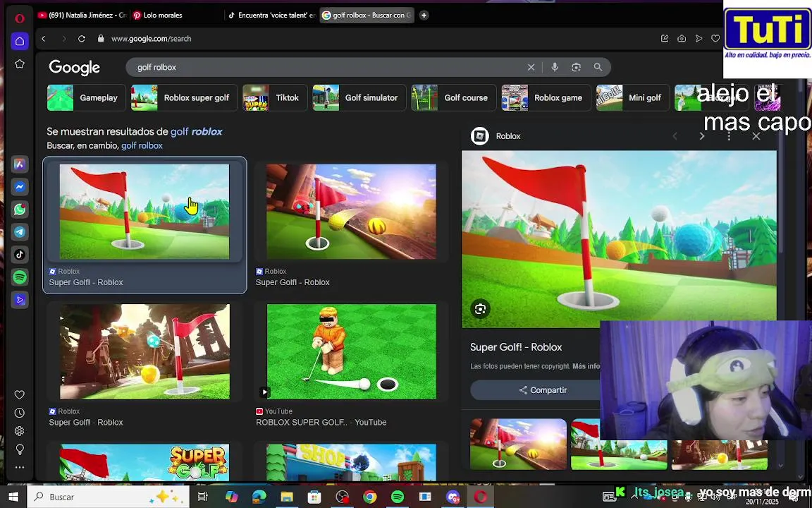The width and height of the screenshot is (812, 508).
Task: Open the player icon below Spotify in sidebar
Action: tap(20, 300)
